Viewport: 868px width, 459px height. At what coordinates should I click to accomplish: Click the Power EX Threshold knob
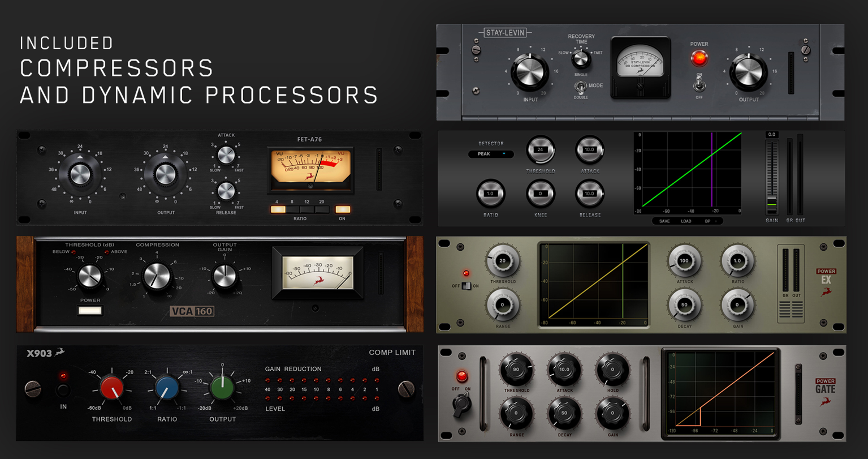[502, 261]
